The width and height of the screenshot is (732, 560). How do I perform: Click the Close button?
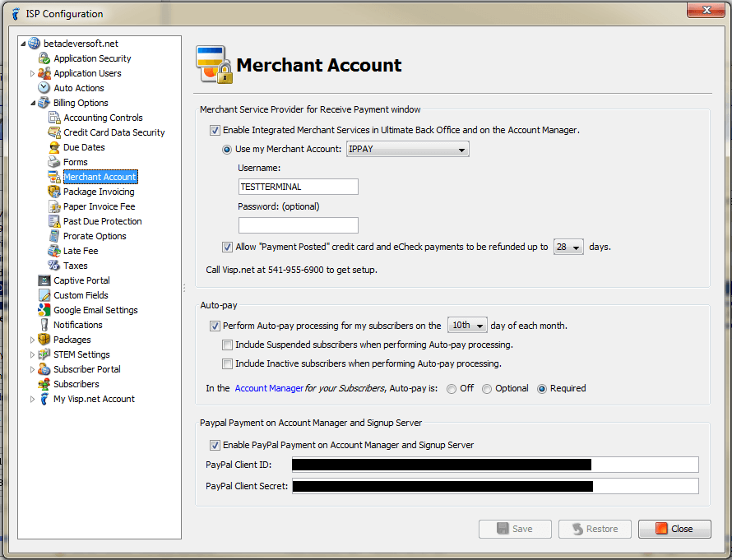pyautogui.click(x=674, y=529)
